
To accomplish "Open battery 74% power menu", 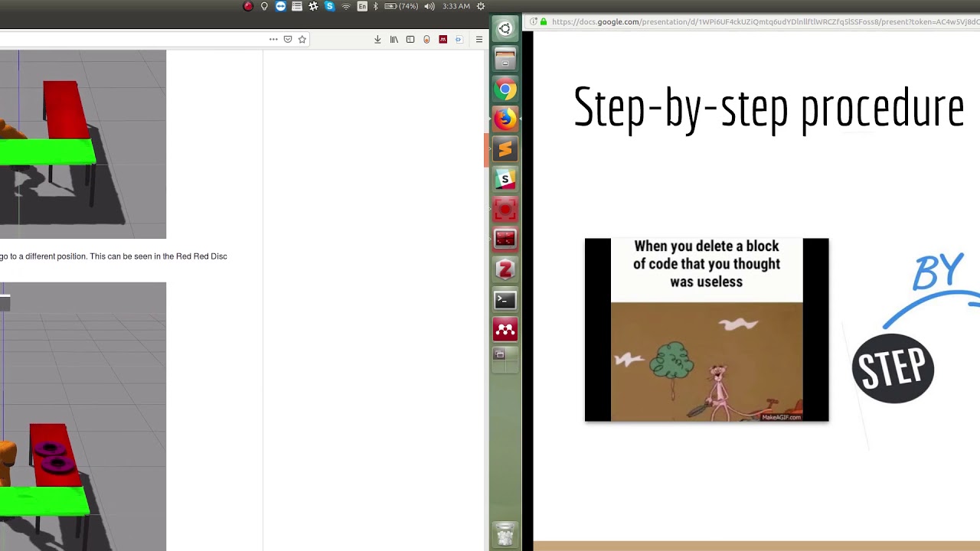I will [401, 6].
